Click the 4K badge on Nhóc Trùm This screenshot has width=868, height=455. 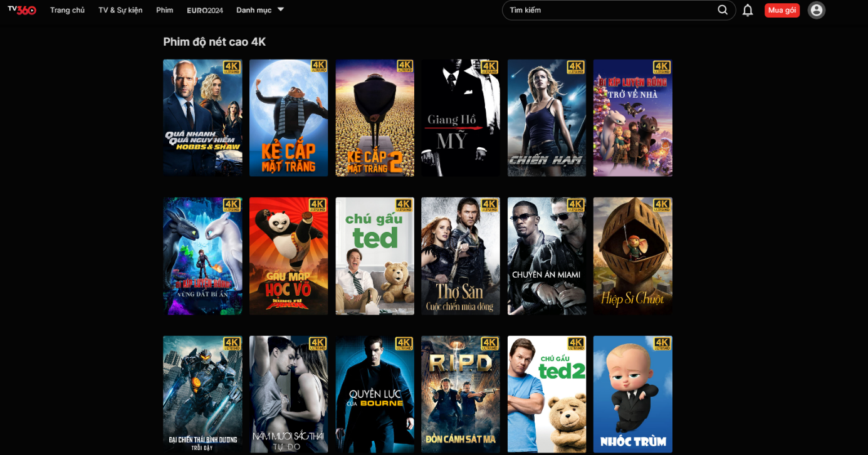point(662,343)
